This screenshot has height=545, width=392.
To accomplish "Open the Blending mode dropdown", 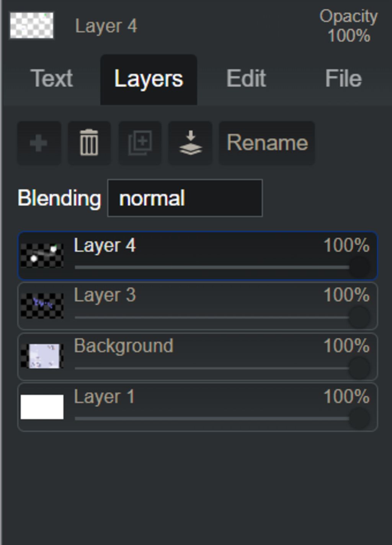I will coord(185,198).
